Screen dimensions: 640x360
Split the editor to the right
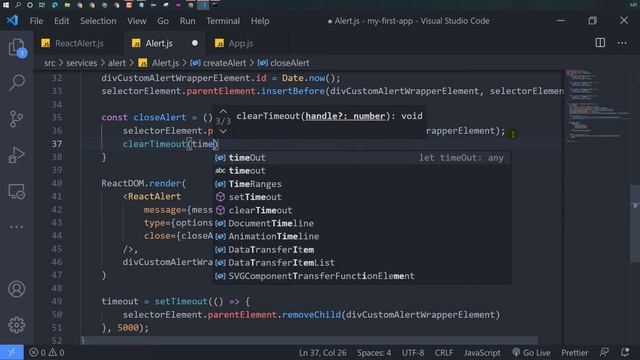pos(600,43)
